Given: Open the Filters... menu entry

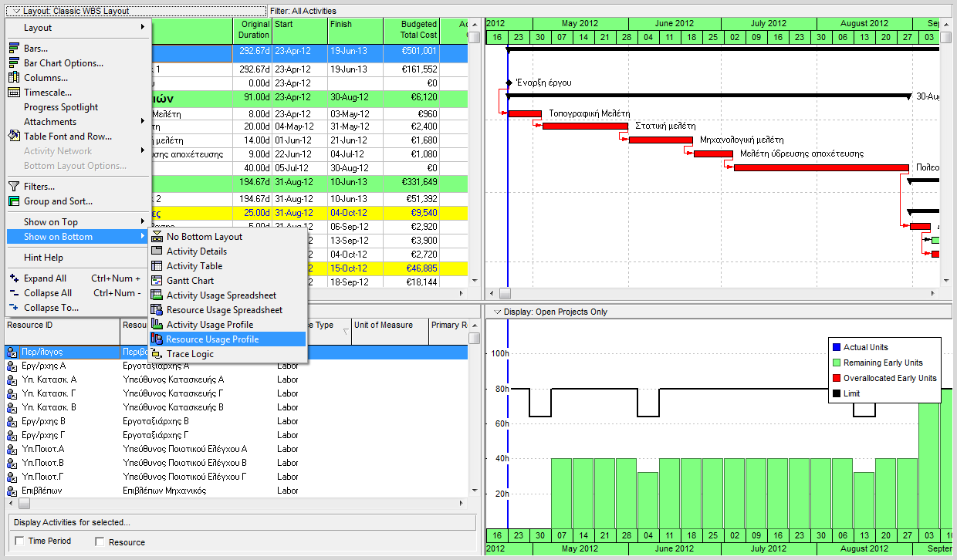Looking at the screenshot, I should (x=78, y=187).
